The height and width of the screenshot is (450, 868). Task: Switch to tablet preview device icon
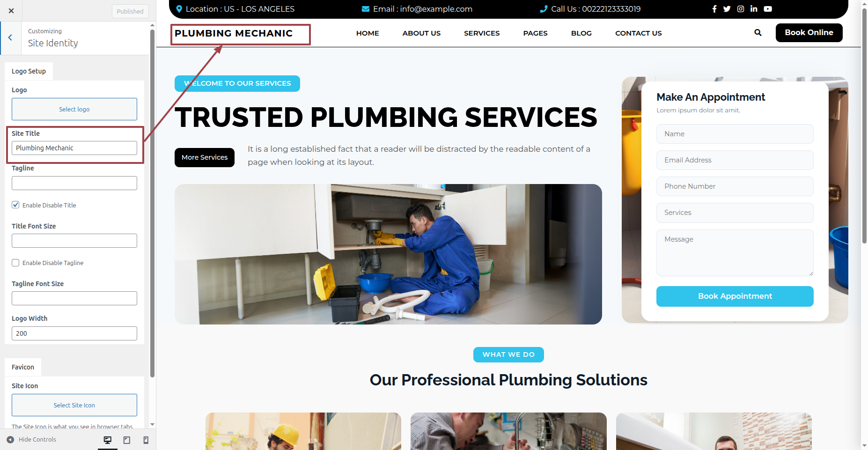point(127,440)
